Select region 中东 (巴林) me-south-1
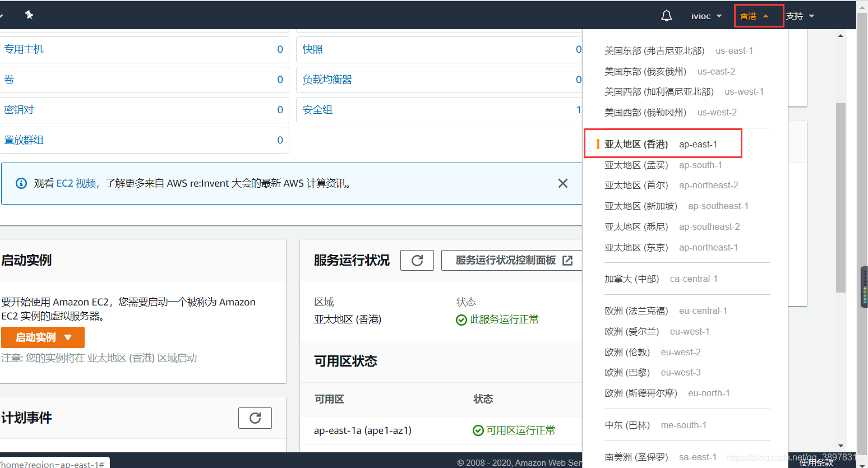 coord(655,425)
